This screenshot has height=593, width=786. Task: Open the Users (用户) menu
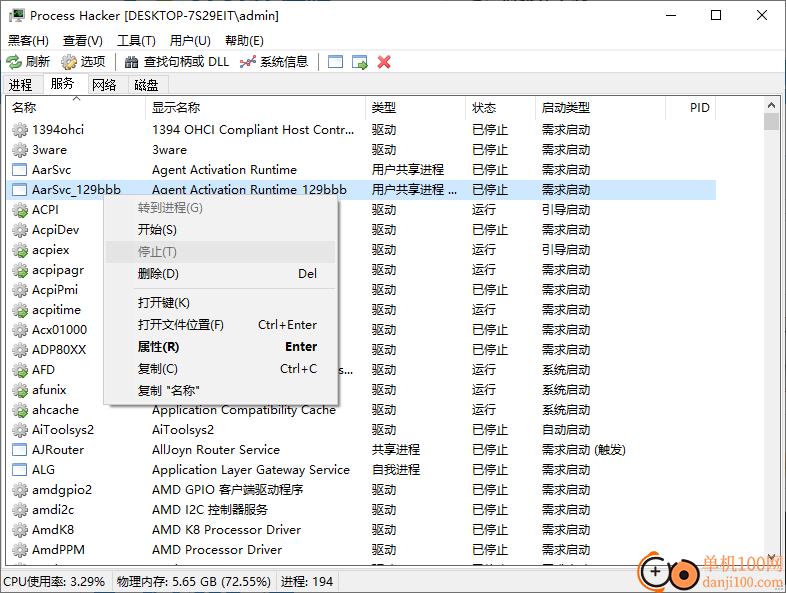tap(190, 41)
